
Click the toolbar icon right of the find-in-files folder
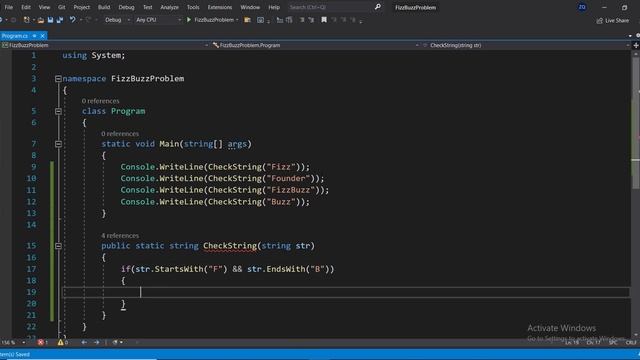(x=260, y=20)
